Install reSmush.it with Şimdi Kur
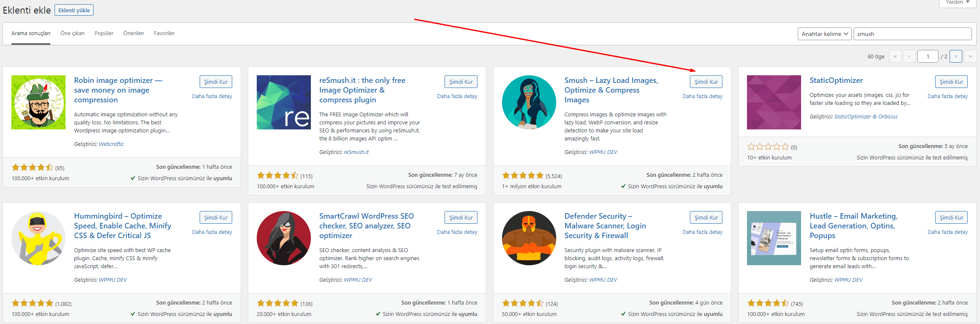The width and height of the screenshot is (980, 324). 461,82
